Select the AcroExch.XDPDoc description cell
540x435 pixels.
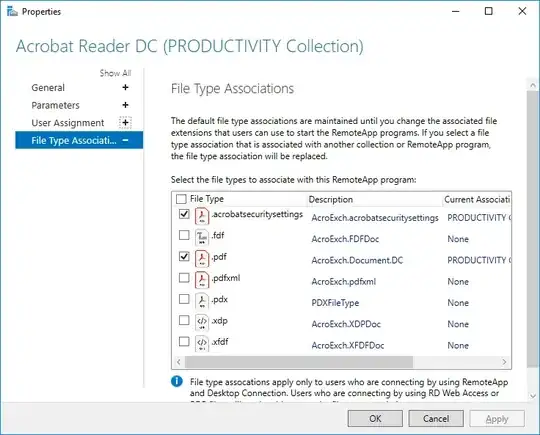(346, 324)
